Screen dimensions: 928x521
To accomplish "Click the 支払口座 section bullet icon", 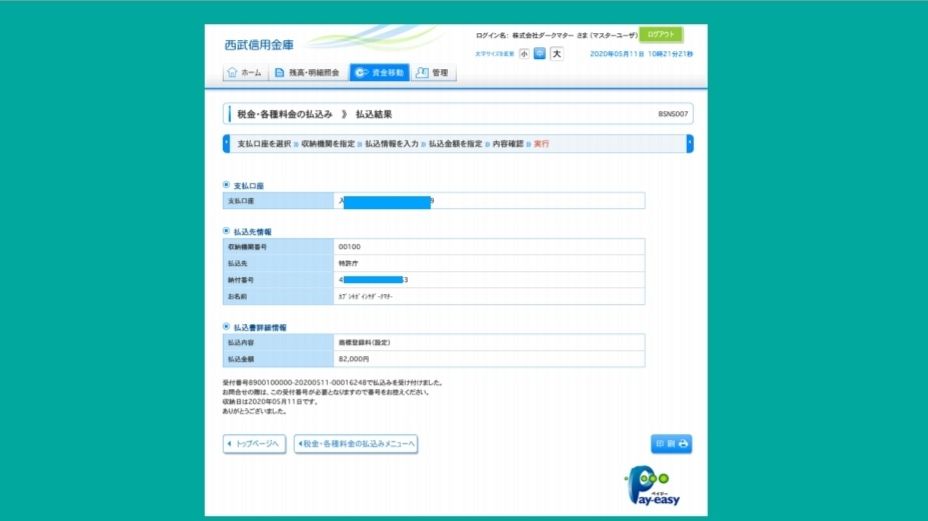I will [226, 186].
